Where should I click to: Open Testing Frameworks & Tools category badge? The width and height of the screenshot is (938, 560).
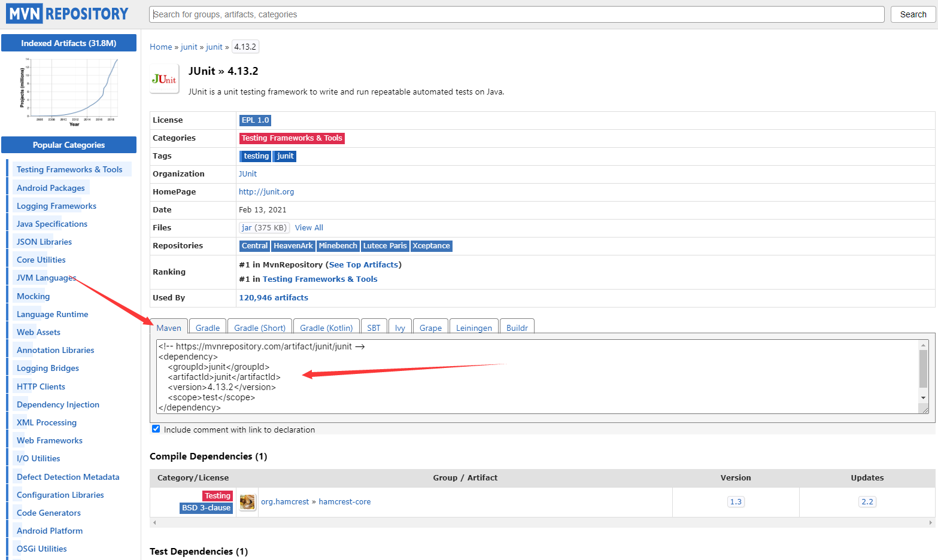pyautogui.click(x=292, y=138)
